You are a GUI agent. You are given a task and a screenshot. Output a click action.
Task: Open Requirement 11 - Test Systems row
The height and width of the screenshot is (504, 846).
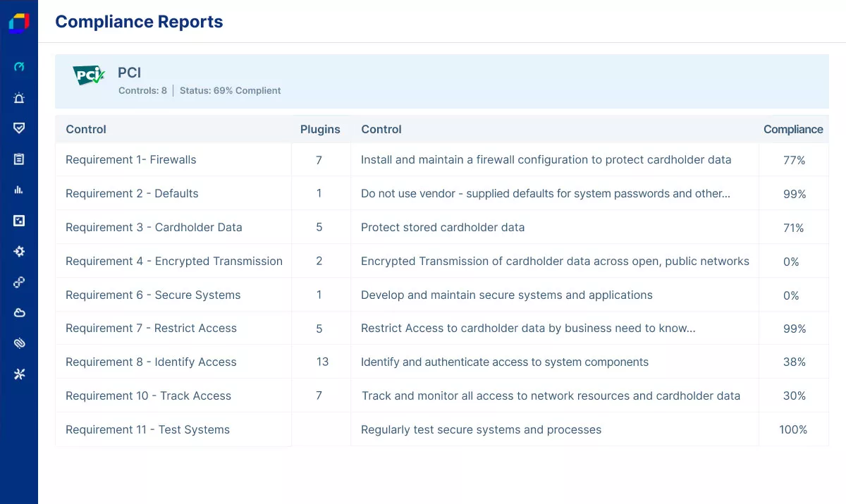click(442, 429)
